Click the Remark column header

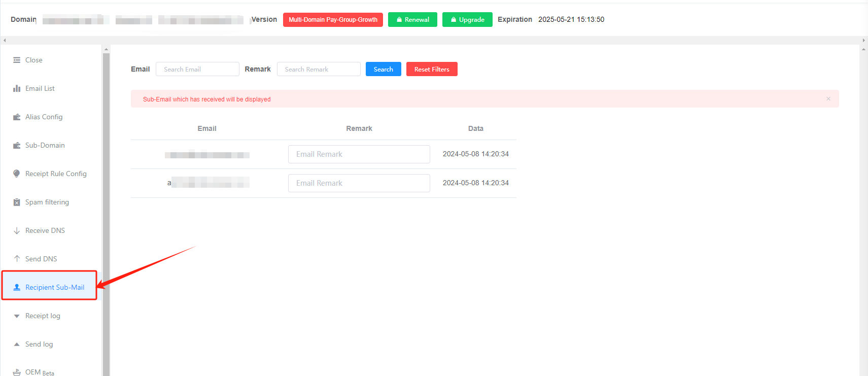coord(359,128)
